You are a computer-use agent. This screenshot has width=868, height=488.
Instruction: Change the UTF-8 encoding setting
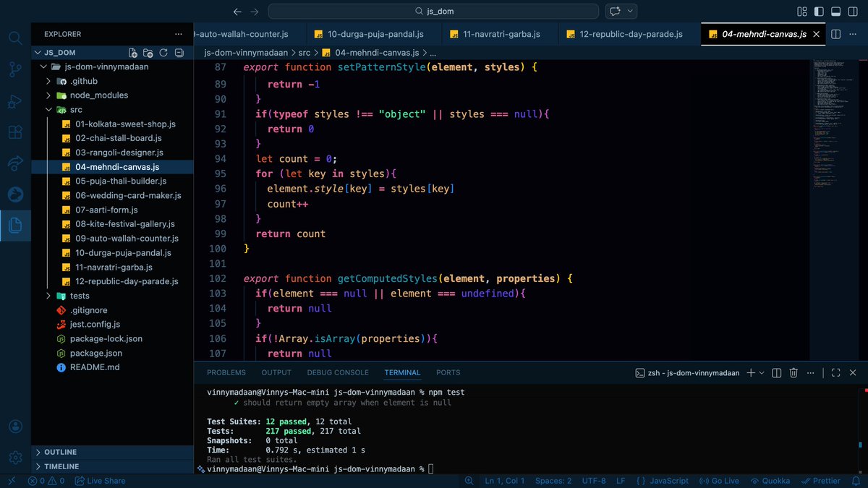point(593,481)
